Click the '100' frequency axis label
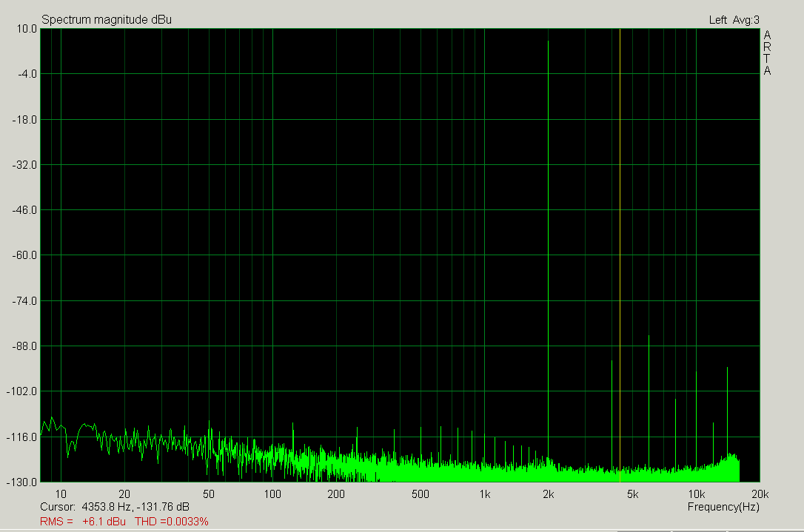The image size is (804, 532). 272,494
